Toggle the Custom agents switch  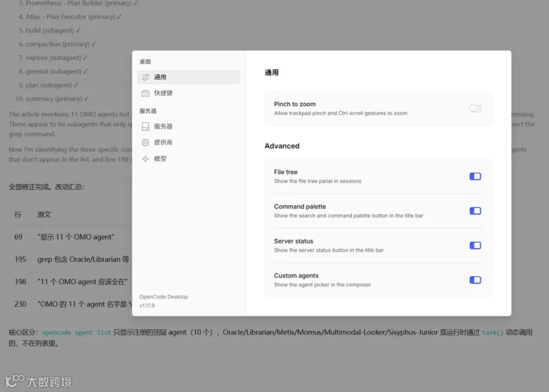tap(475, 280)
